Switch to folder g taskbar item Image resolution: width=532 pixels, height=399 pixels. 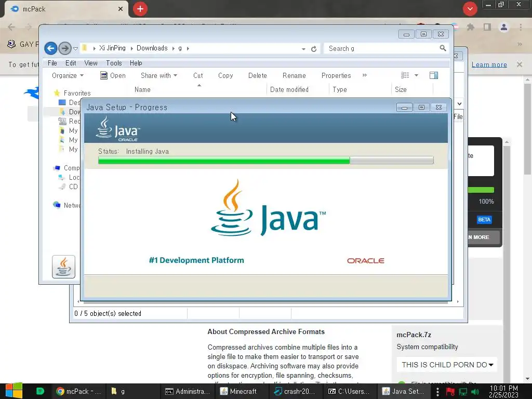[x=132, y=391]
